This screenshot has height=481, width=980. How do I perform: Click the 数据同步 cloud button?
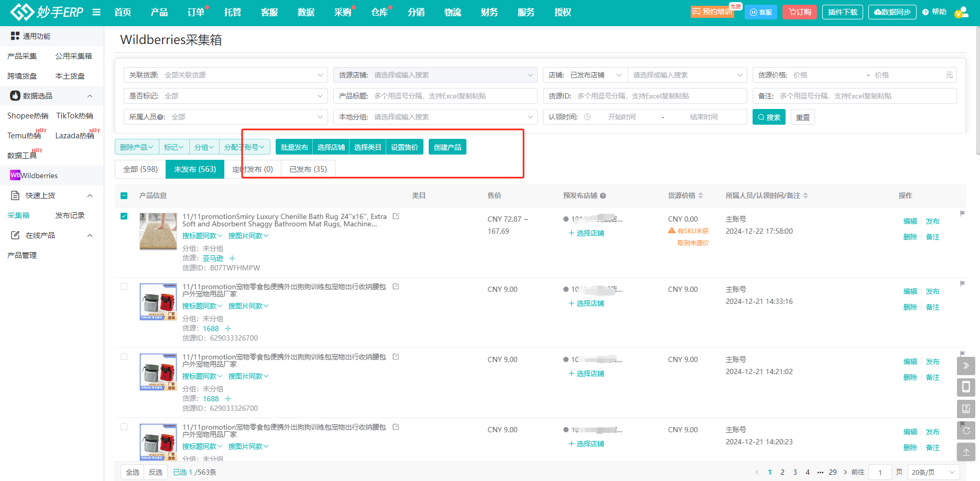pos(892,12)
